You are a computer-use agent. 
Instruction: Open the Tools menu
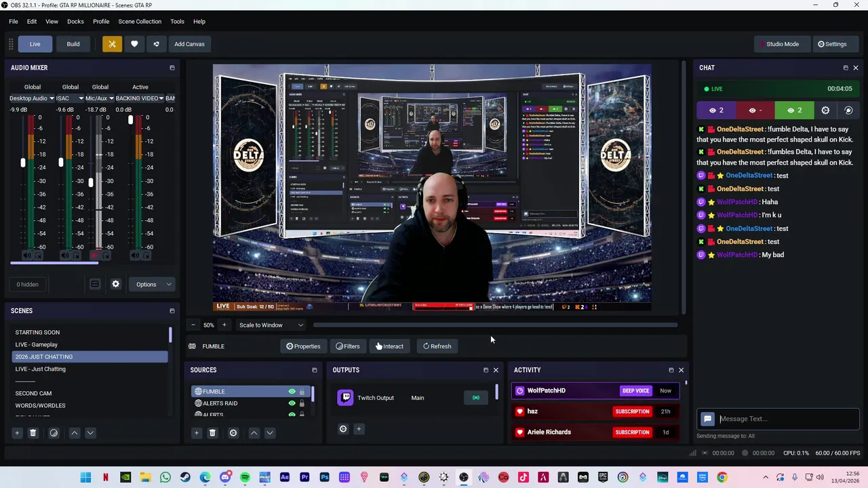tap(177, 22)
